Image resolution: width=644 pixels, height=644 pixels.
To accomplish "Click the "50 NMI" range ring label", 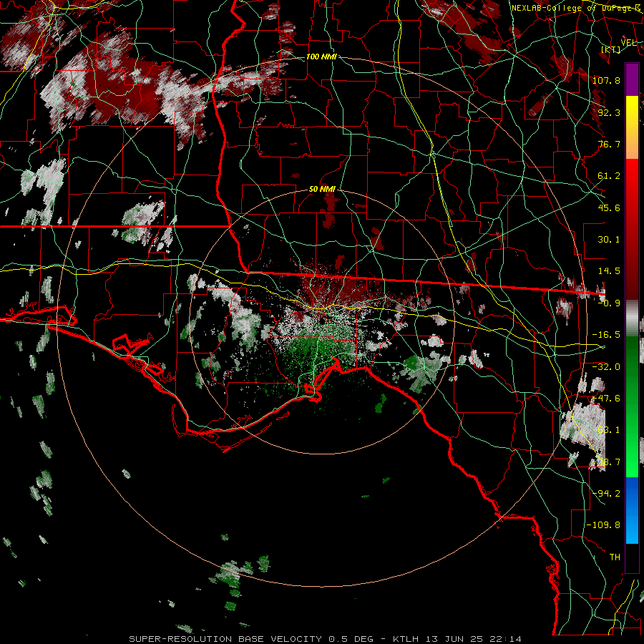I will click(322, 189).
